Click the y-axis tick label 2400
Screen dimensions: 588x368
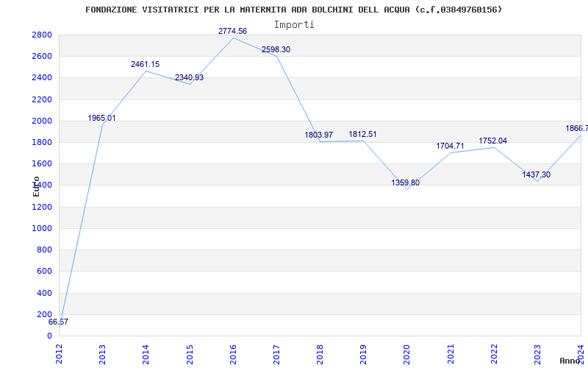(42, 78)
